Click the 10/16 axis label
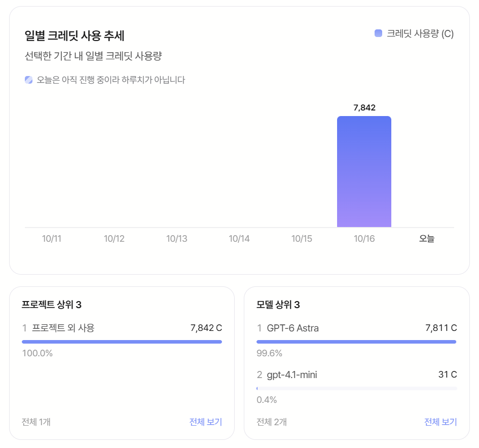 coord(364,239)
